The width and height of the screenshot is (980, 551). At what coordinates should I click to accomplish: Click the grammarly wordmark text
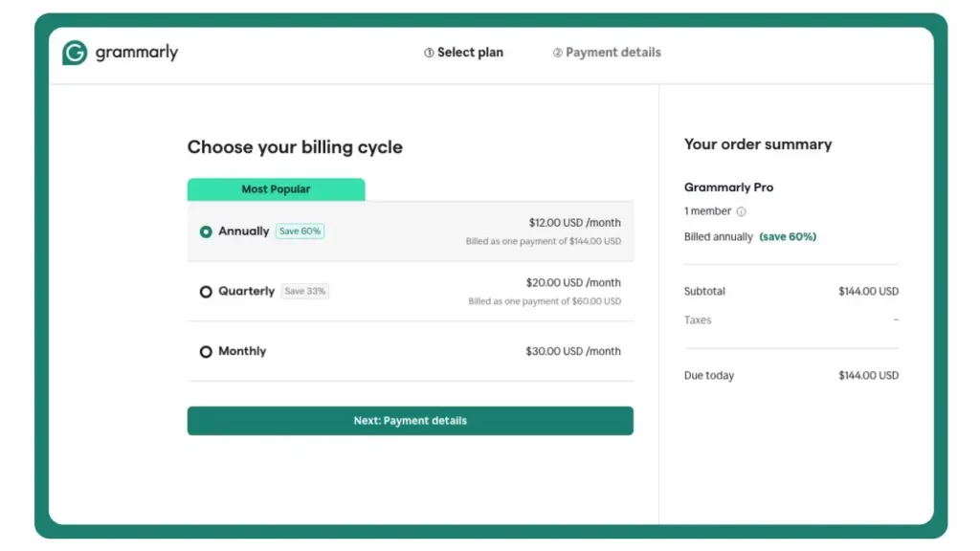point(137,54)
